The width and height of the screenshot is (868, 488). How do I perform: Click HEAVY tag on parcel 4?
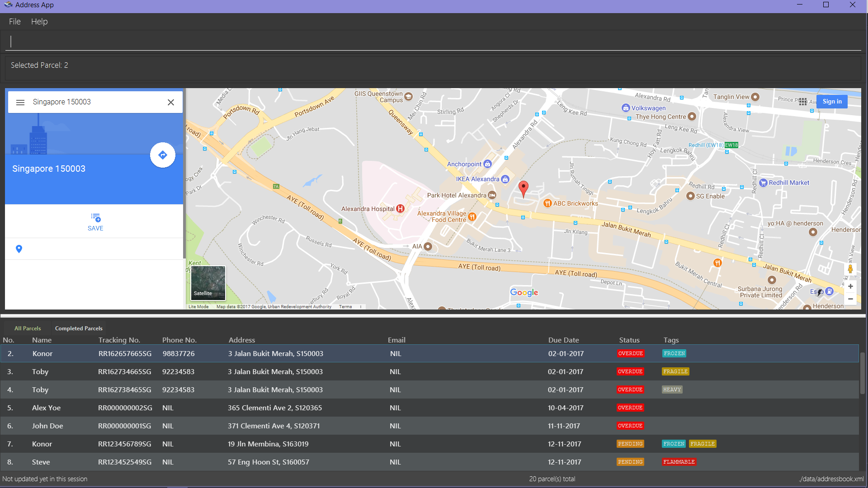click(672, 390)
